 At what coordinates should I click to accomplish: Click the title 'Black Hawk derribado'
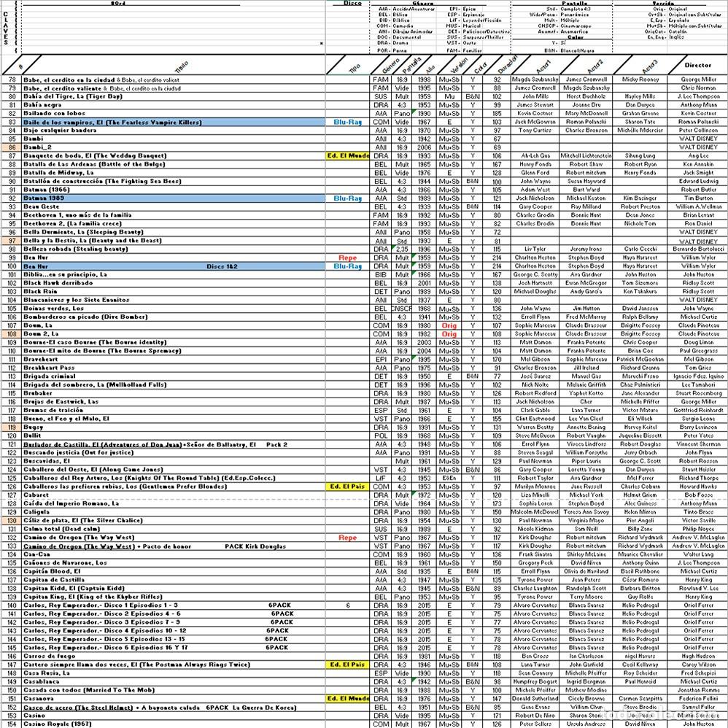click(x=58, y=283)
